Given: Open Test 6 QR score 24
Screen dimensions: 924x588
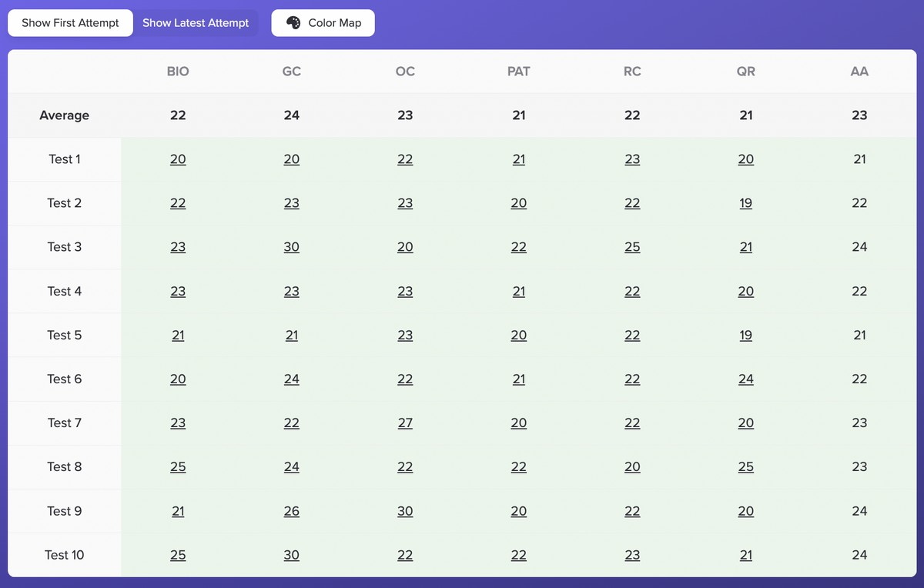Looking at the screenshot, I should point(746,379).
